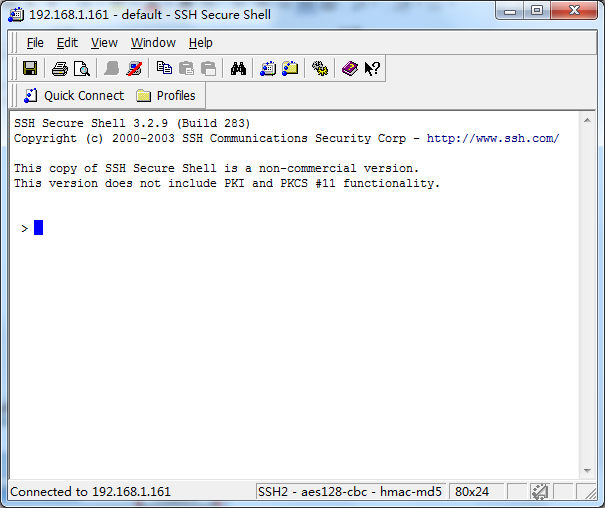The height and width of the screenshot is (508, 605).
Task: Click the Print icon
Action: pyautogui.click(x=60, y=69)
